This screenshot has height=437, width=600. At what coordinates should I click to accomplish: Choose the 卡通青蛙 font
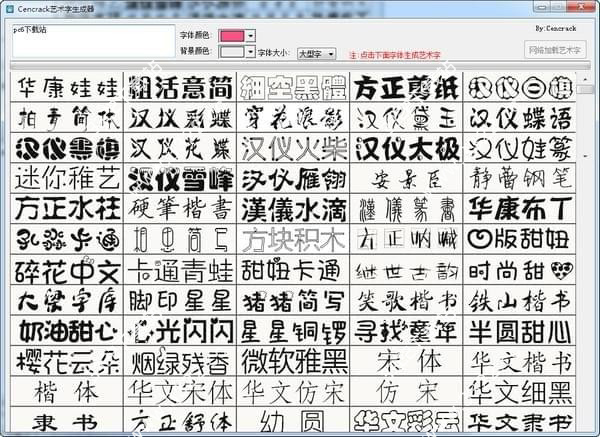click(x=180, y=270)
